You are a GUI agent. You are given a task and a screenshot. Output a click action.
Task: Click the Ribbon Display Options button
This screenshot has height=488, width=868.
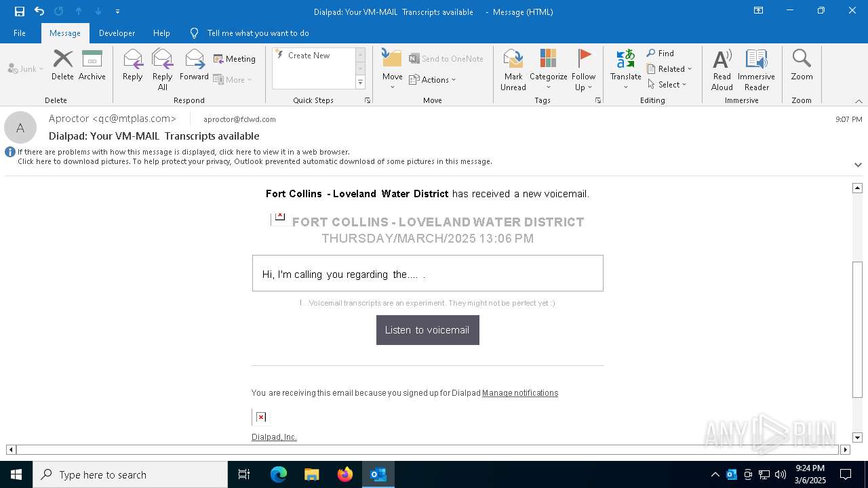759,11
